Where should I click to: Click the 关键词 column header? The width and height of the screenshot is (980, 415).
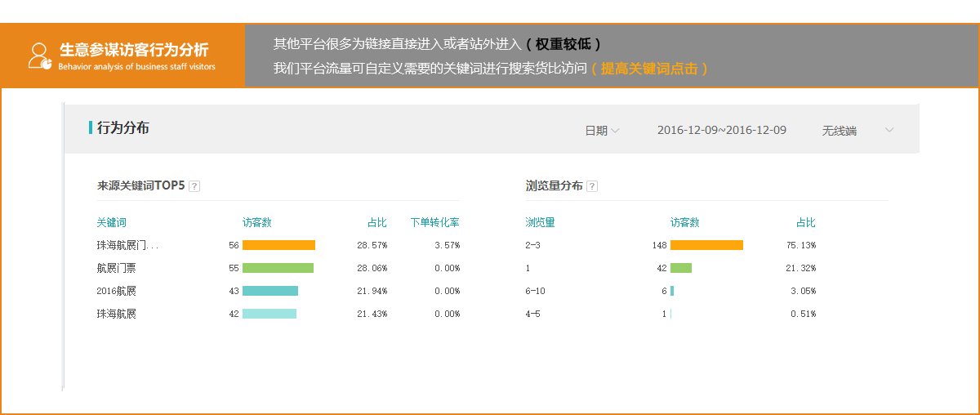[111, 222]
